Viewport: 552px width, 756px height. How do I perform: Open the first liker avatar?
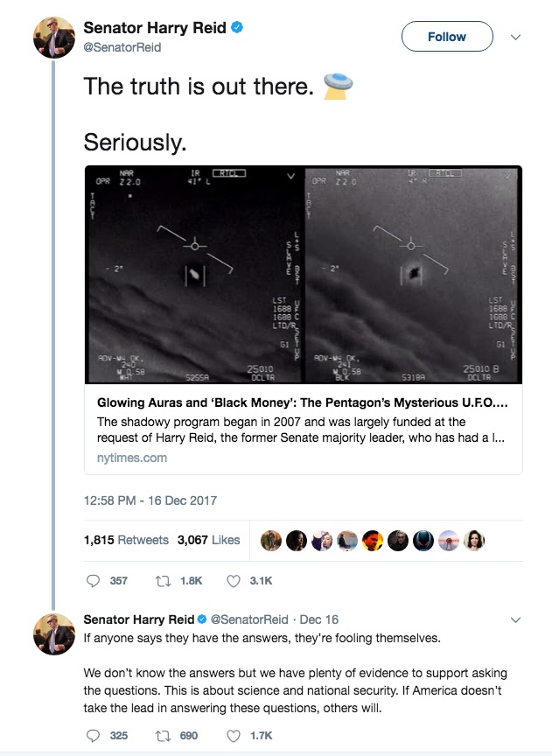271,541
